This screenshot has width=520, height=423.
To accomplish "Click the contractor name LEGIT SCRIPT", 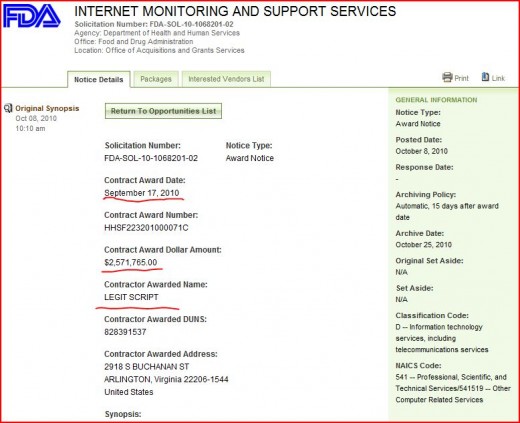I will coord(131,297).
